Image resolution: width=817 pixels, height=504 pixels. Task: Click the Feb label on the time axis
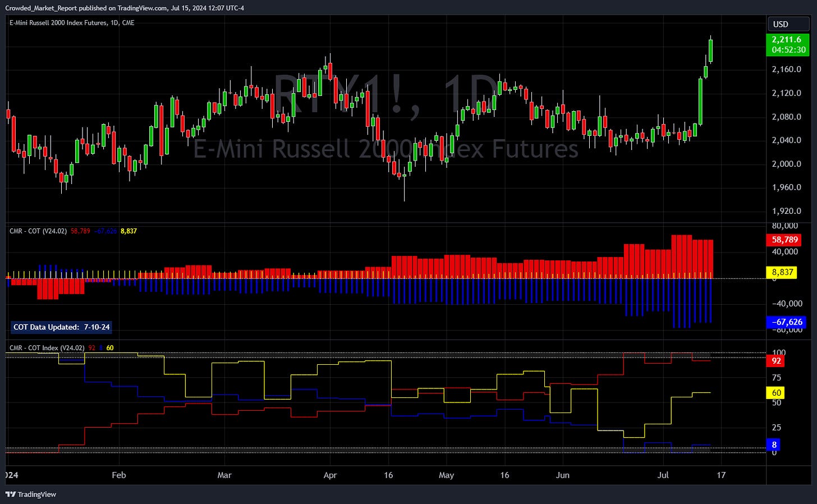119,475
